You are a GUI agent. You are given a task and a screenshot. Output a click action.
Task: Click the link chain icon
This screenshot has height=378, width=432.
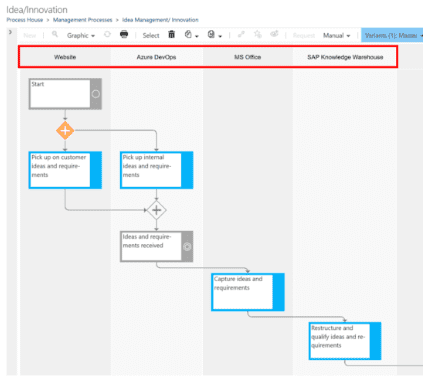pyautogui.click(x=241, y=34)
